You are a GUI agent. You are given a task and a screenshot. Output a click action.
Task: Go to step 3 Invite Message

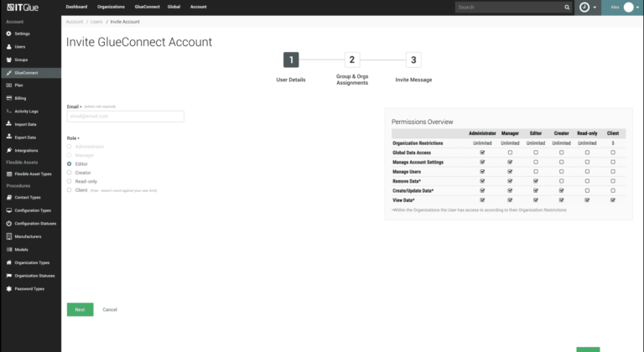pos(413,60)
